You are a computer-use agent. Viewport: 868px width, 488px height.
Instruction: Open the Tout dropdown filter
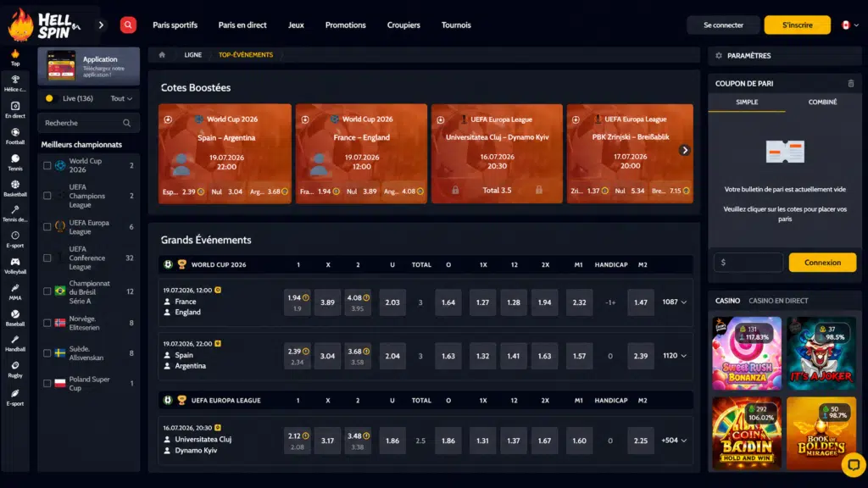[121, 98]
